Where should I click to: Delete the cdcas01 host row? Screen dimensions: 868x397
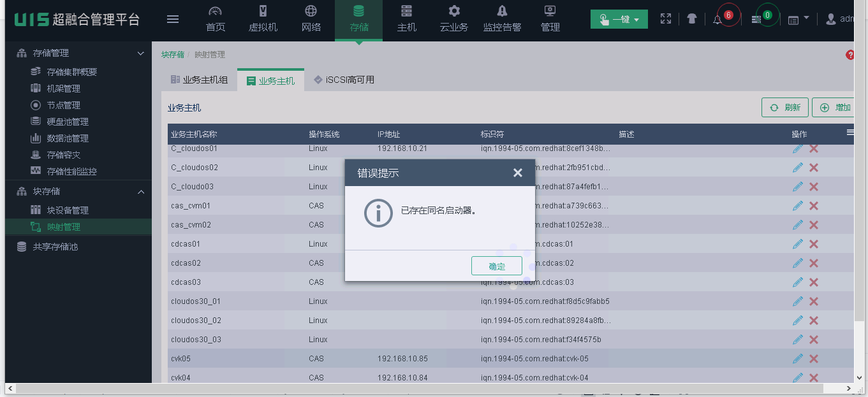(x=814, y=244)
